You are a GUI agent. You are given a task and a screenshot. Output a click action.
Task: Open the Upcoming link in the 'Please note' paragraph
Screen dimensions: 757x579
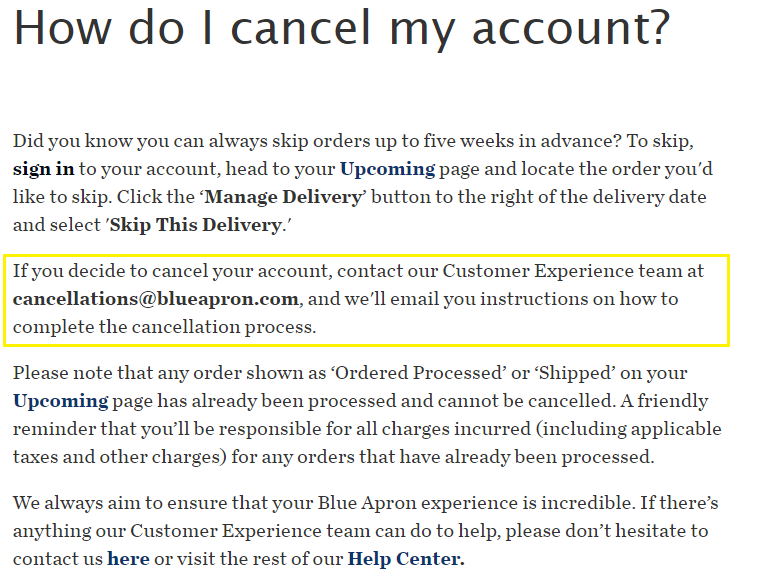coord(60,401)
